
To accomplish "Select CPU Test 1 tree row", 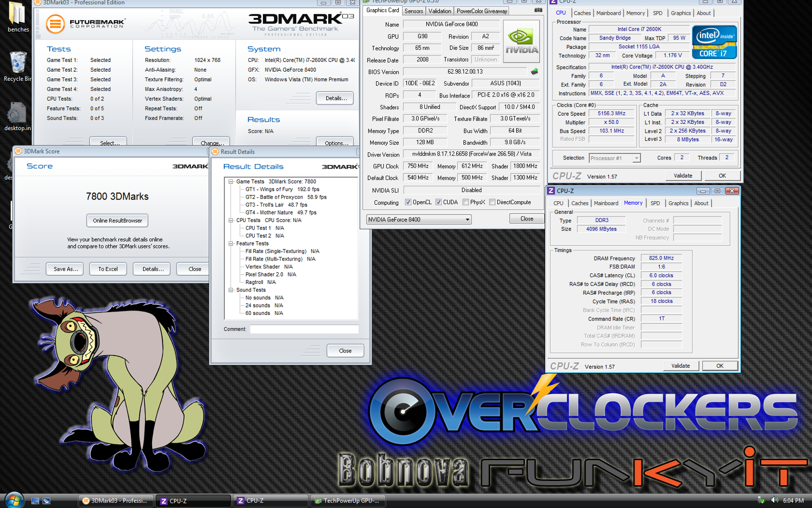I will click(265, 228).
